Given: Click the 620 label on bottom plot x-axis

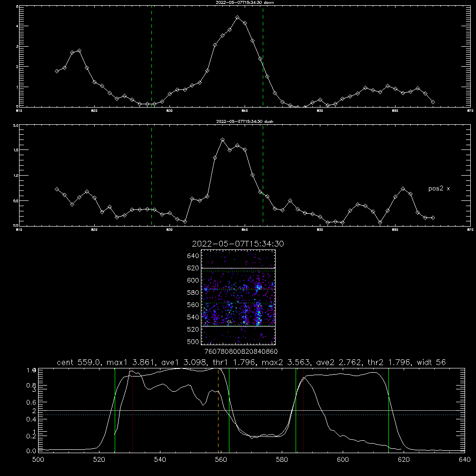Looking at the screenshot, I should pos(404,460).
